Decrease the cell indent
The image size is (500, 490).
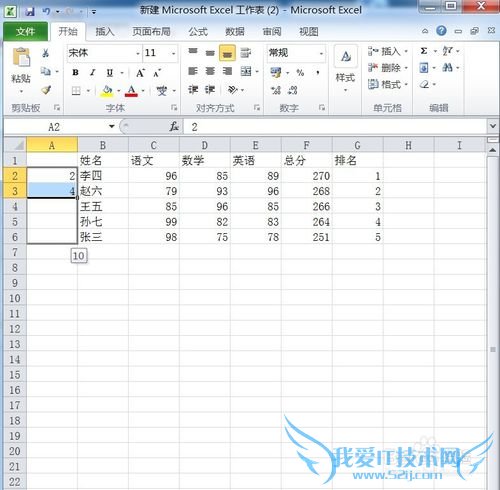pyautogui.click(x=193, y=89)
